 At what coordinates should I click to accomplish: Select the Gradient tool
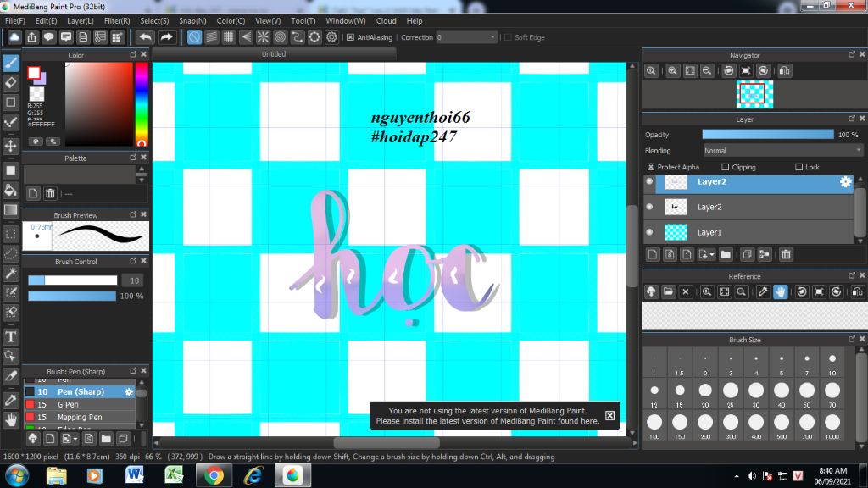click(x=10, y=210)
